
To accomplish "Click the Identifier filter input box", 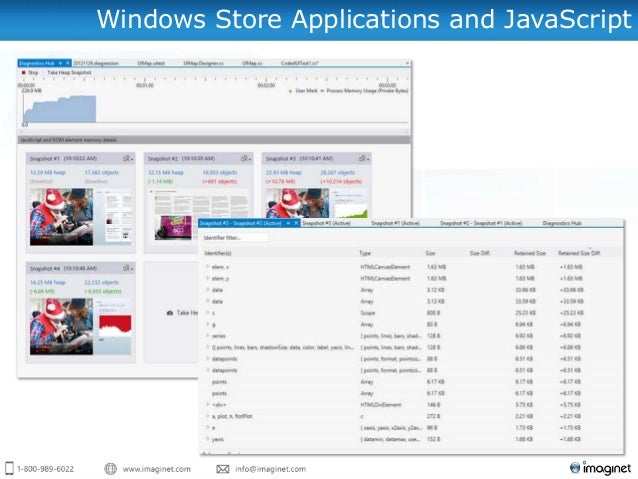I will [235, 238].
